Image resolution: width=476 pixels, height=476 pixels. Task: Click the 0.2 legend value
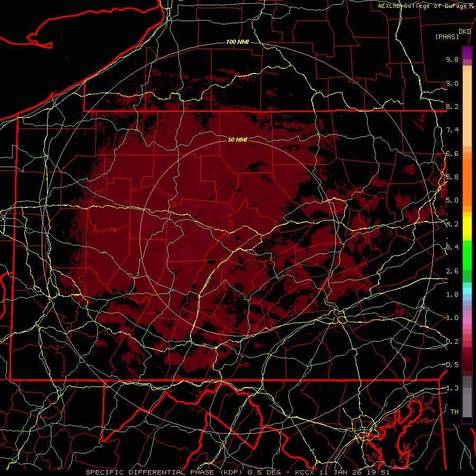click(452, 342)
